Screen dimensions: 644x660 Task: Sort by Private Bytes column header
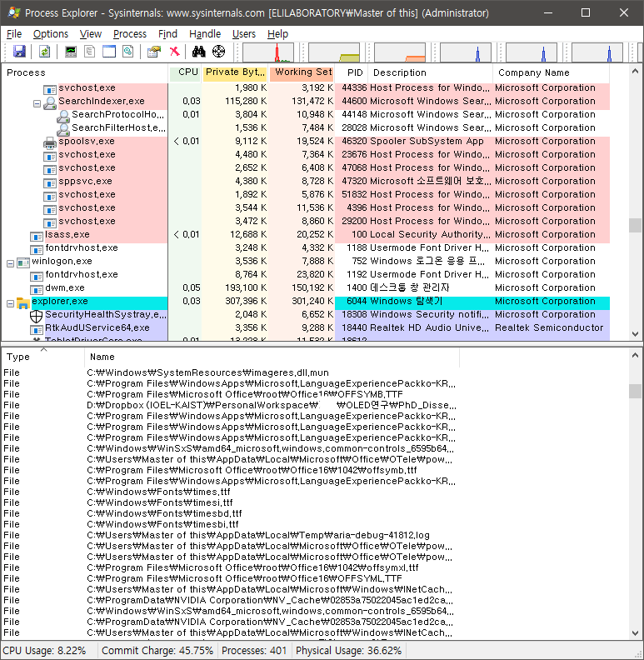click(235, 72)
